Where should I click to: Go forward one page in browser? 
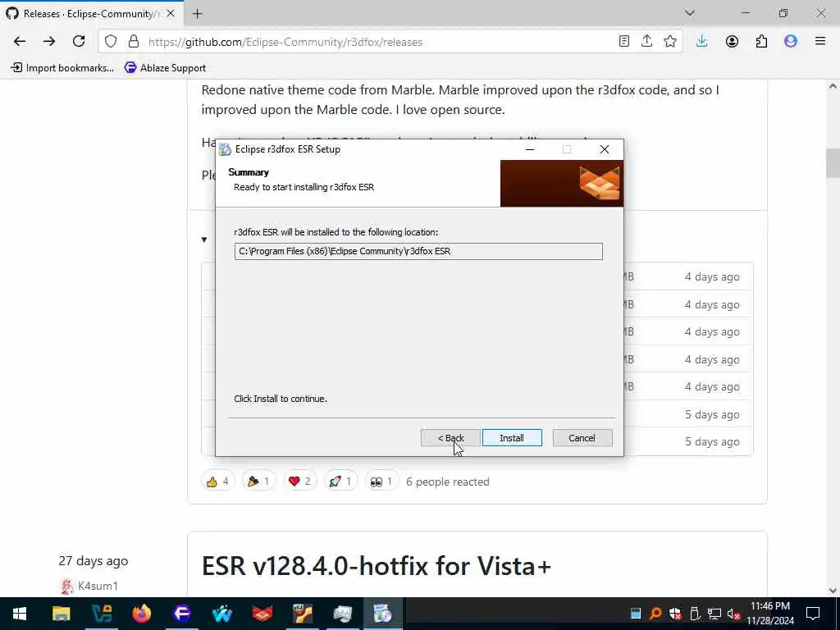49,42
